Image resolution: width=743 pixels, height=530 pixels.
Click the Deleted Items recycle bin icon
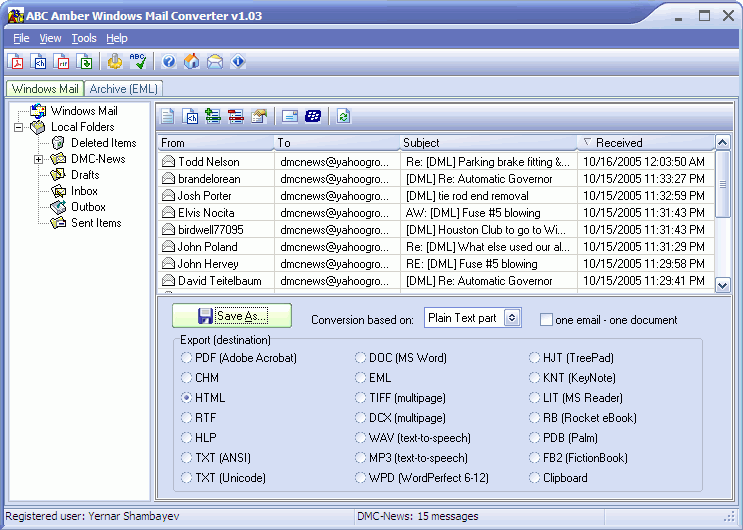(x=58, y=143)
